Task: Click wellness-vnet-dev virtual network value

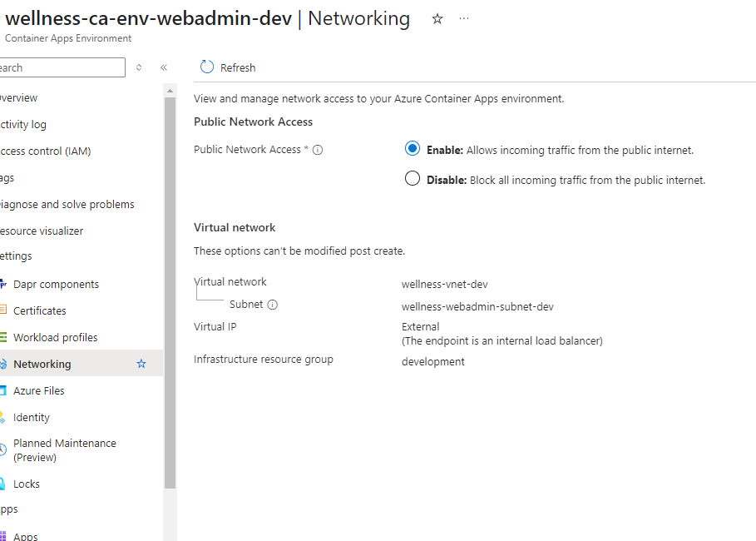Action: click(445, 285)
